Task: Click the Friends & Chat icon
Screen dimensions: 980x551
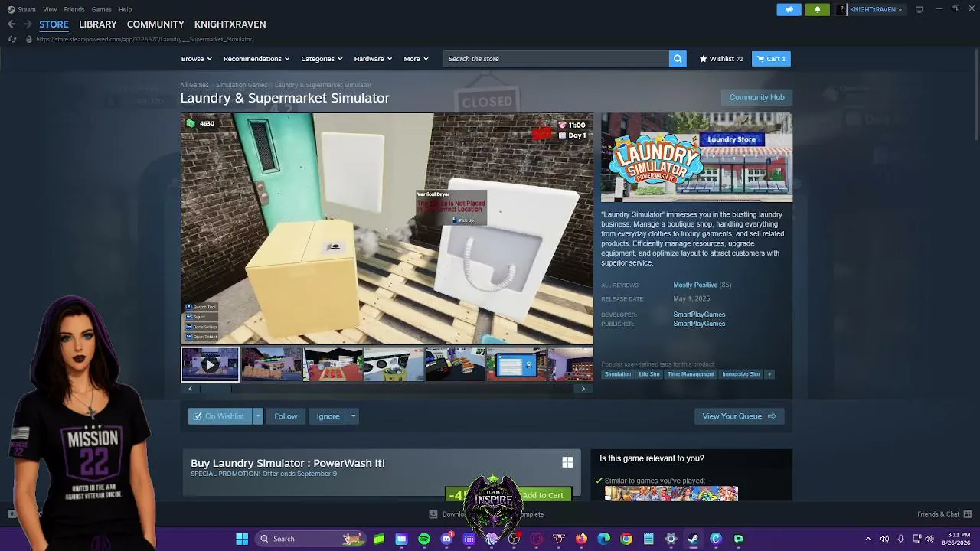Action: pos(967,514)
